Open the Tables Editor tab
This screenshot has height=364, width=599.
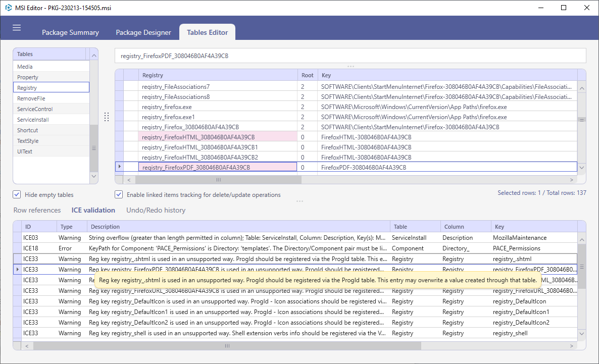[x=208, y=32]
